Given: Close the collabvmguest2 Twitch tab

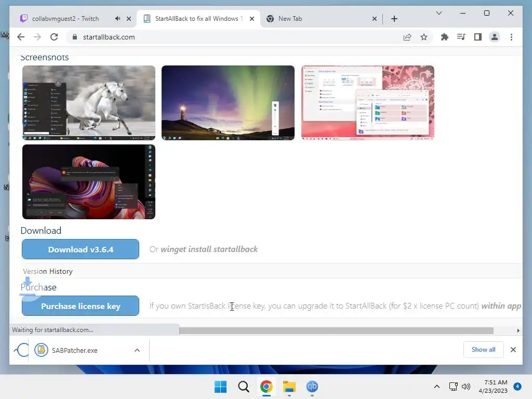Looking at the screenshot, I should point(129,19).
